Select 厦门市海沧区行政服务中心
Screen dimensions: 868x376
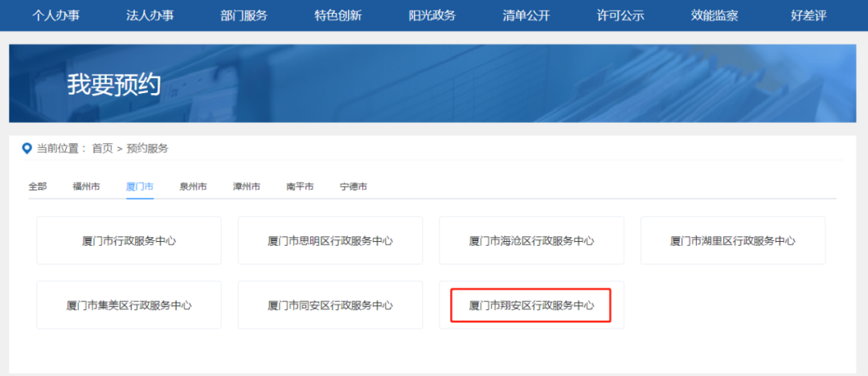[531, 240]
